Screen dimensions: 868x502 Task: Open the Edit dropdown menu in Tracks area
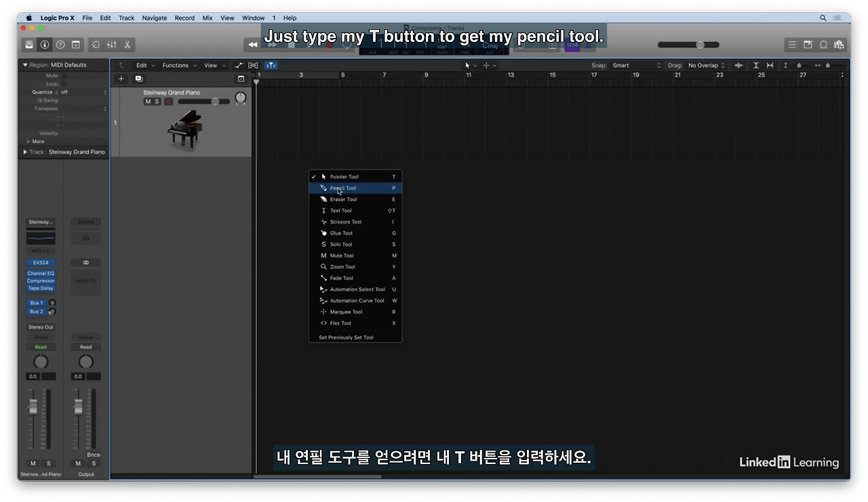[145, 66]
